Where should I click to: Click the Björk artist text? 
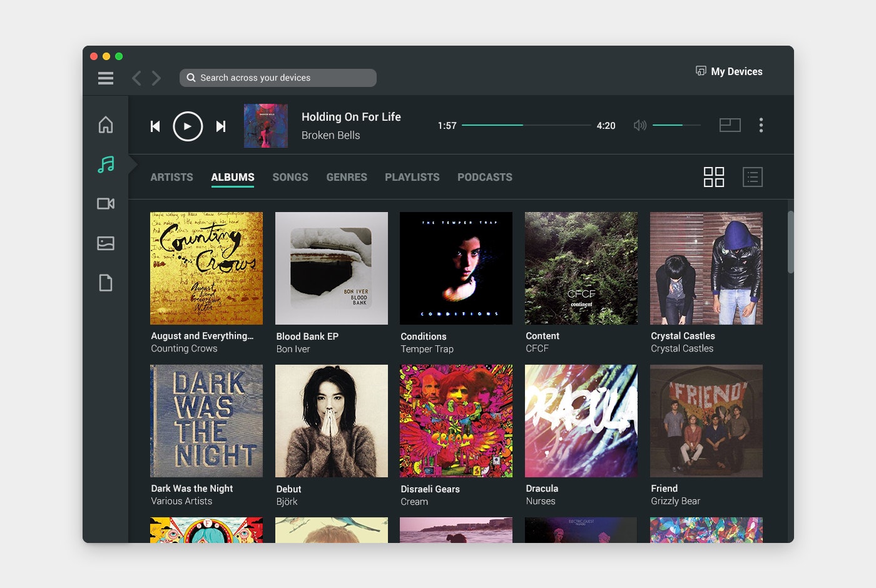[x=287, y=502]
